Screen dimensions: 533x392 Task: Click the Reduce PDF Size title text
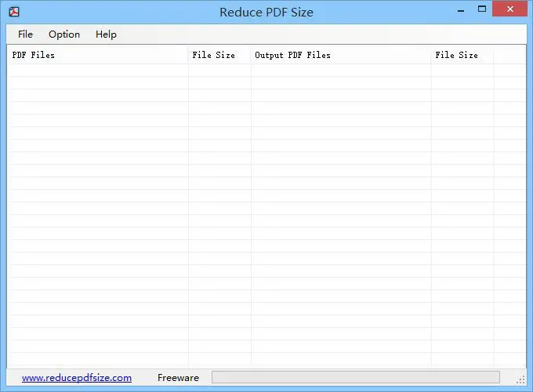point(266,13)
